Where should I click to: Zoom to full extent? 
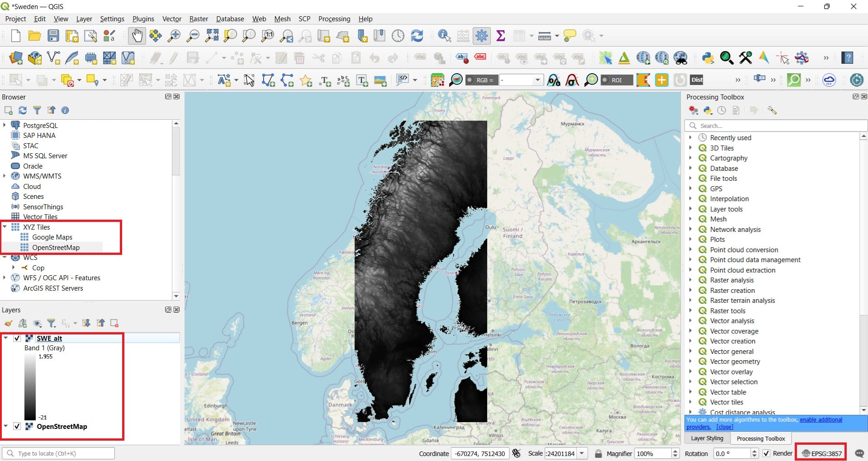(212, 36)
